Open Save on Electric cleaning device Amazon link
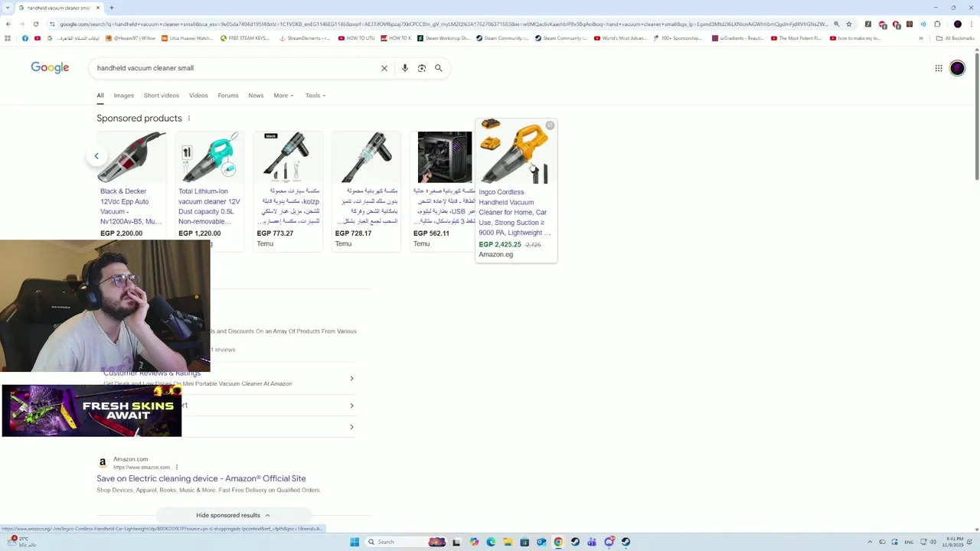The width and height of the screenshot is (980, 551). point(201,478)
